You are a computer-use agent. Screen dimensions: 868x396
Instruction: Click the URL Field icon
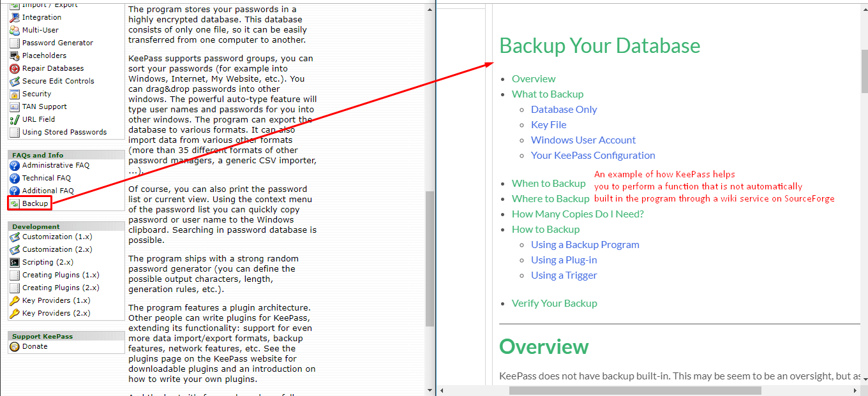(x=15, y=119)
